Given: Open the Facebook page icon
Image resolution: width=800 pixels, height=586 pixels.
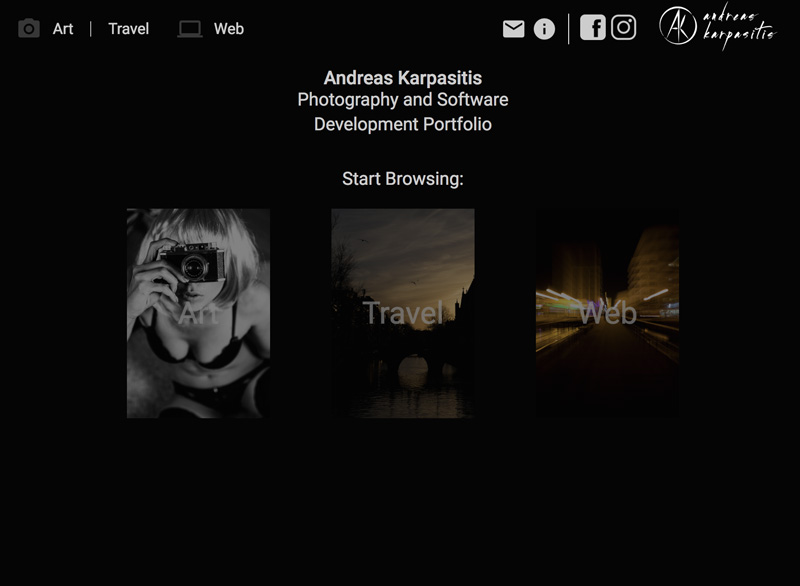Looking at the screenshot, I should [592, 28].
